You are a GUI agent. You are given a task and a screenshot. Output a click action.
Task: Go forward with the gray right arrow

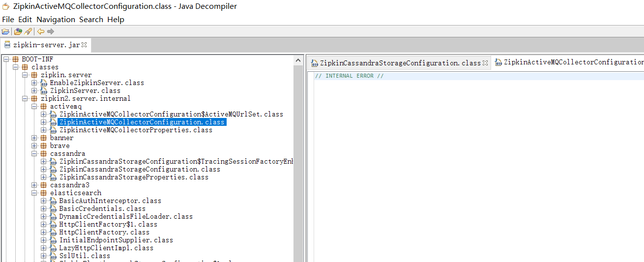(x=50, y=31)
